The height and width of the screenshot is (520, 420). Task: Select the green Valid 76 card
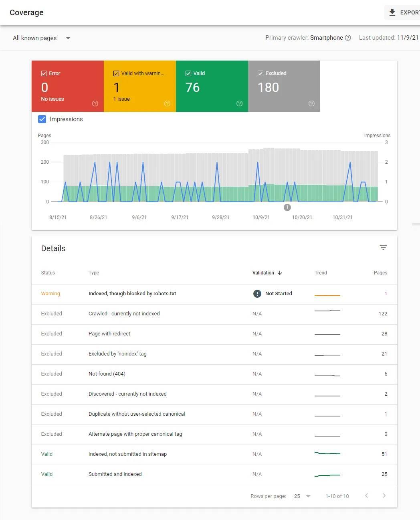(x=212, y=86)
